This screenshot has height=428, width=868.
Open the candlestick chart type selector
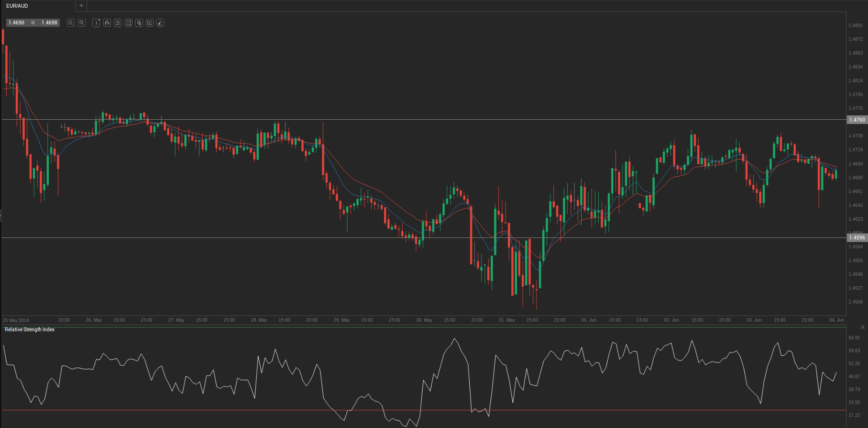pyautogui.click(x=107, y=23)
